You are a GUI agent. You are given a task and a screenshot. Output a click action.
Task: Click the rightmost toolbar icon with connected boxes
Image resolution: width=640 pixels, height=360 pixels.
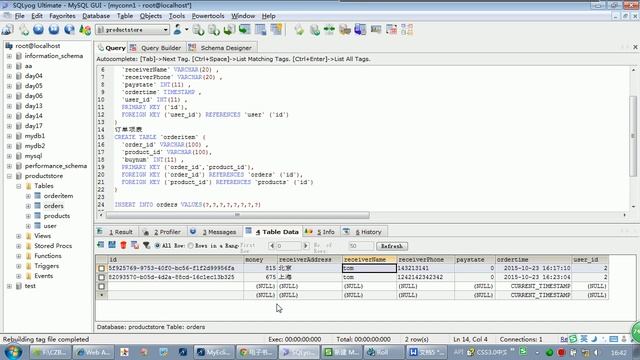(x=407, y=30)
